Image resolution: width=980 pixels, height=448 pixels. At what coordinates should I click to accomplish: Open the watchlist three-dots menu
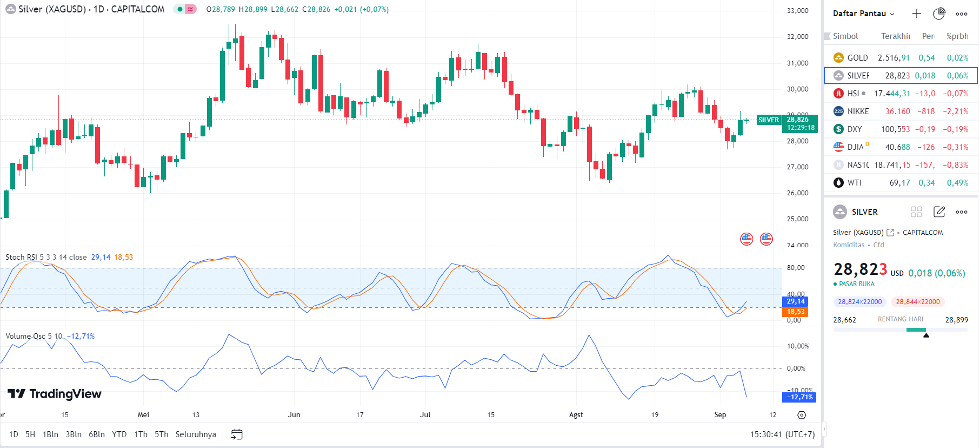tap(961, 14)
